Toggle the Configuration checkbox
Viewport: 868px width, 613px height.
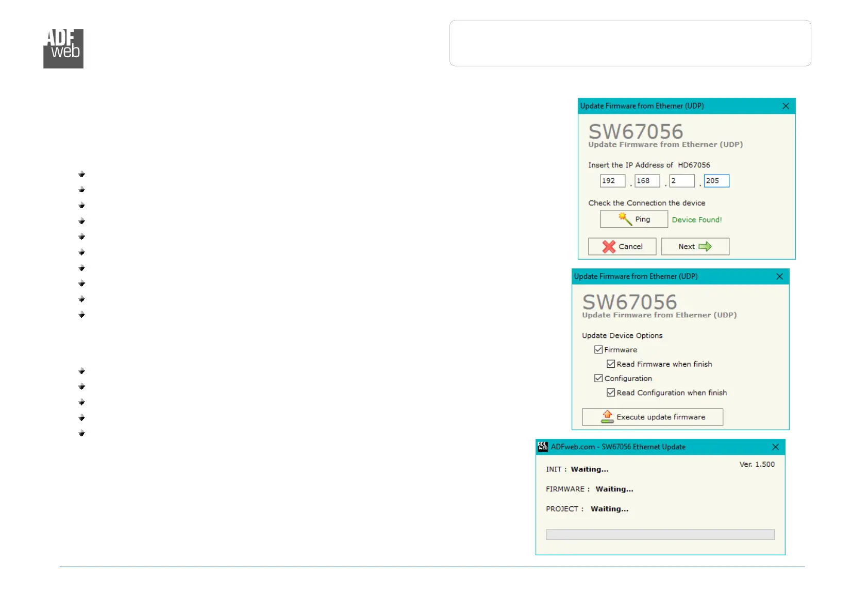(x=598, y=378)
